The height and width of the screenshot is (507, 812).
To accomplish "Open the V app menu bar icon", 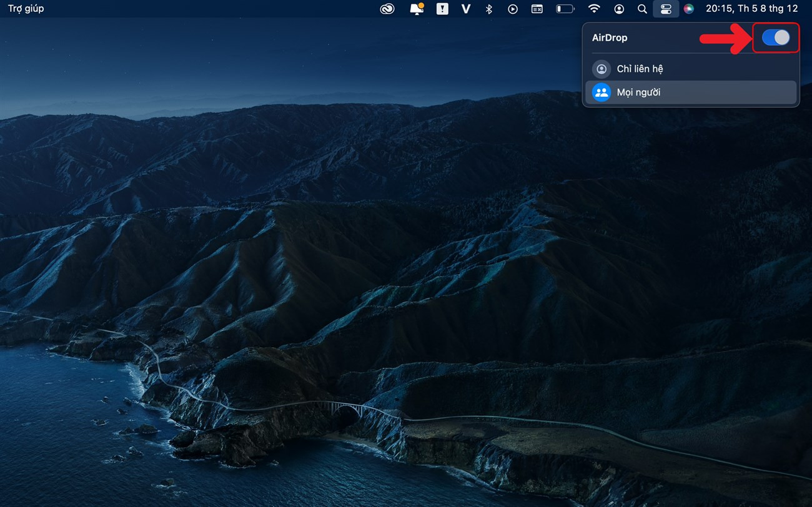I will [465, 9].
